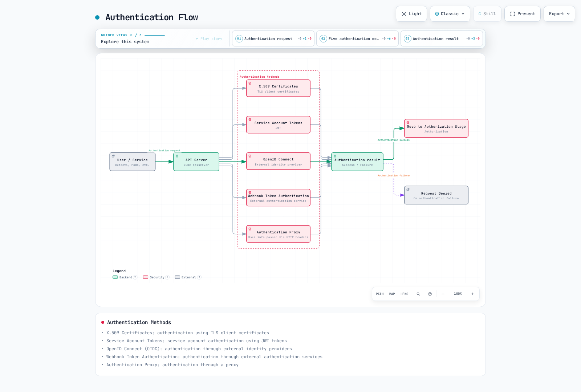Viewport: 581px width, 392px height.
Task: Open the Export dropdown menu
Action: click(x=559, y=14)
